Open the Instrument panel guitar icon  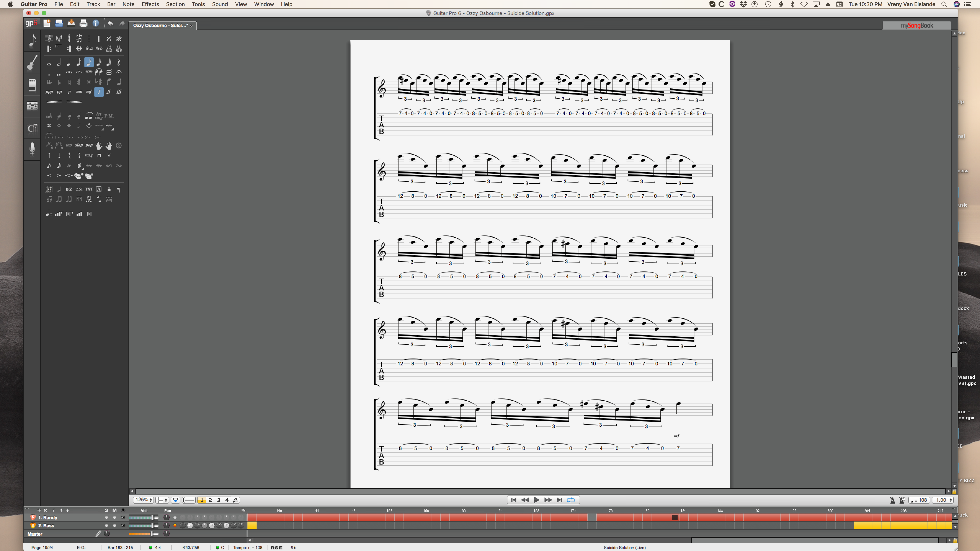click(32, 63)
